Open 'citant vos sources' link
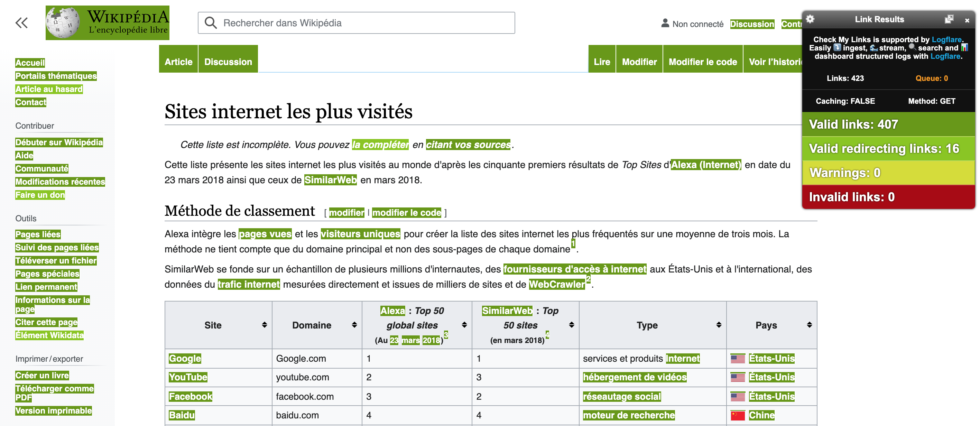The height and width of the screenshot is (426, 980). click(468, 145)
